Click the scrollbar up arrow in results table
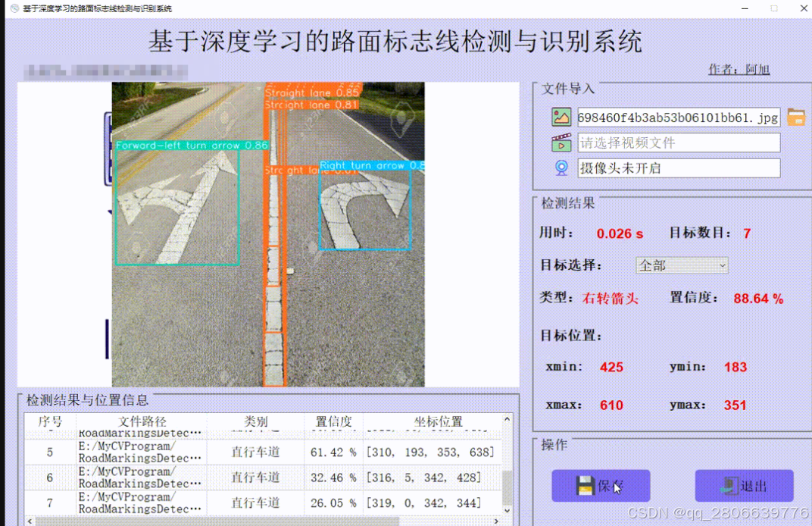 click(x=506, y=421)
